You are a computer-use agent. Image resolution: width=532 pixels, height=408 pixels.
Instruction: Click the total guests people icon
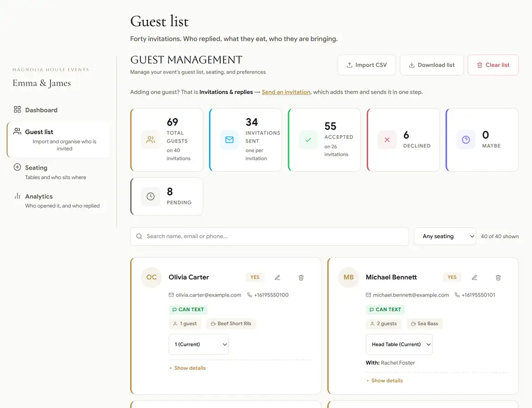[x=151, y=139]
